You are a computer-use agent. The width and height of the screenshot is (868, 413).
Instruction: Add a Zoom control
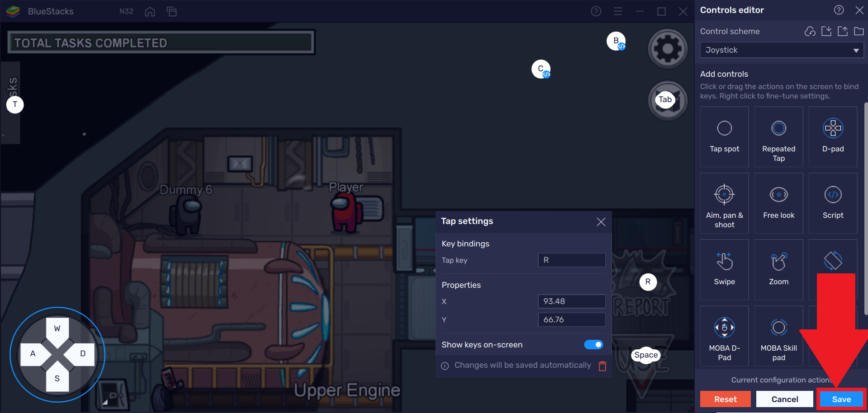[x=778, y=270]
